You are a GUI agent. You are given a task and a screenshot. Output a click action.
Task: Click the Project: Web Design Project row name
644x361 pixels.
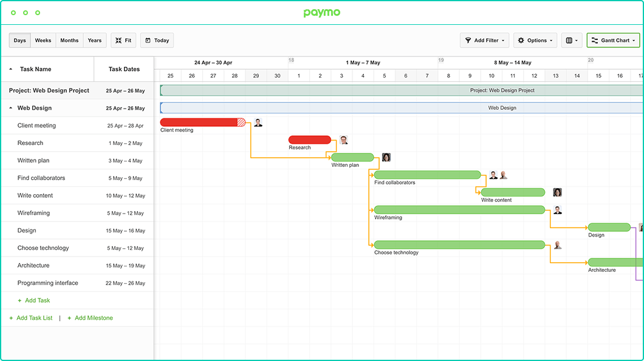(49, 90)
